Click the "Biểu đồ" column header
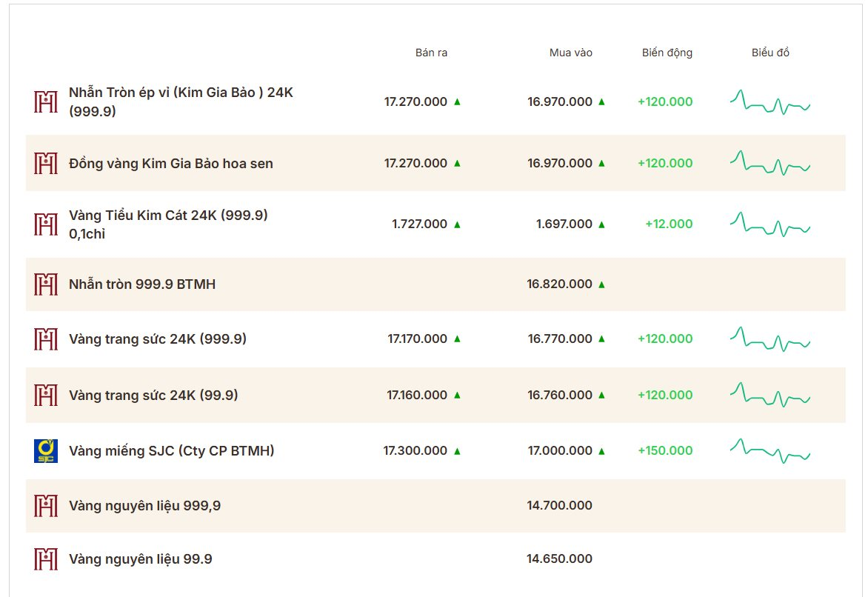The image size is (868, 597). 770,53
